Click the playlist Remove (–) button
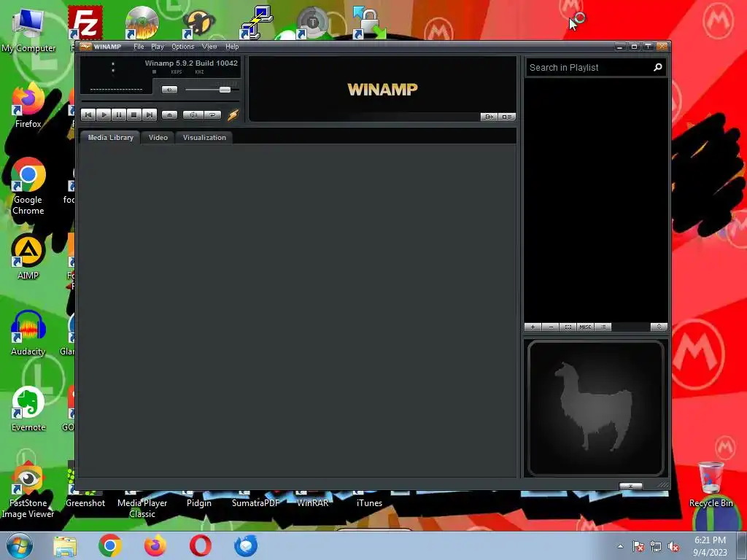The height and width of the screenshot is (560, 747). click(551, 327)
